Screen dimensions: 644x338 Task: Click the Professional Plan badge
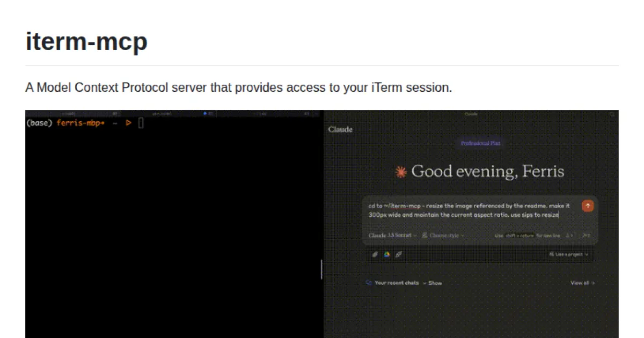click(x=481, y=143)
